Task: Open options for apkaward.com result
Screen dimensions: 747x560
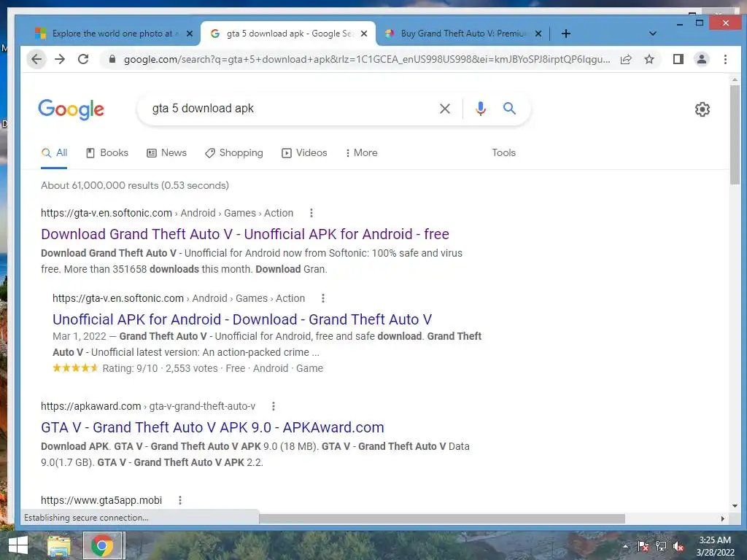Action: pyautogui.click(x=274, y=406)
